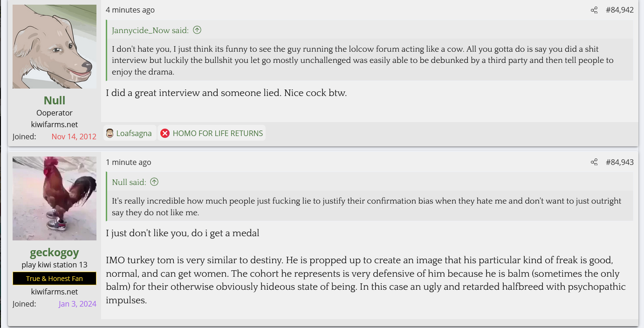Image resolution: width=644 pixels, height=328 pixels.
Task: Click 'Jannycide_Now said:' quote header
Action: (150, 30)
